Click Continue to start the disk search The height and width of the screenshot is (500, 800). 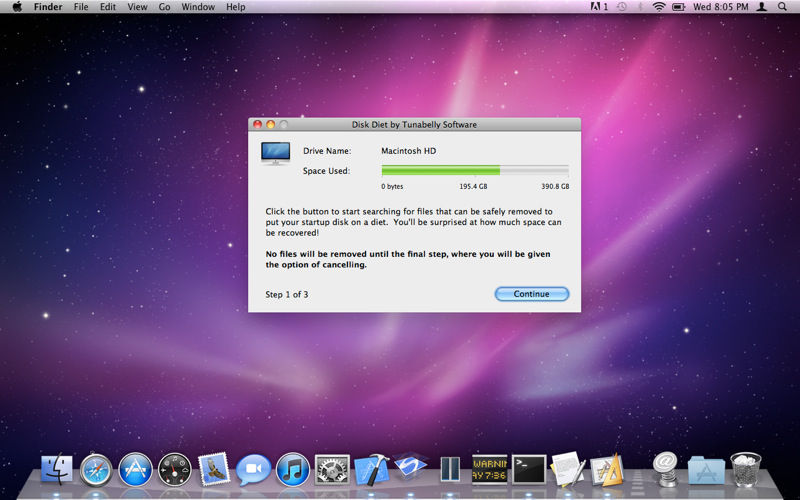click(532, 294)
